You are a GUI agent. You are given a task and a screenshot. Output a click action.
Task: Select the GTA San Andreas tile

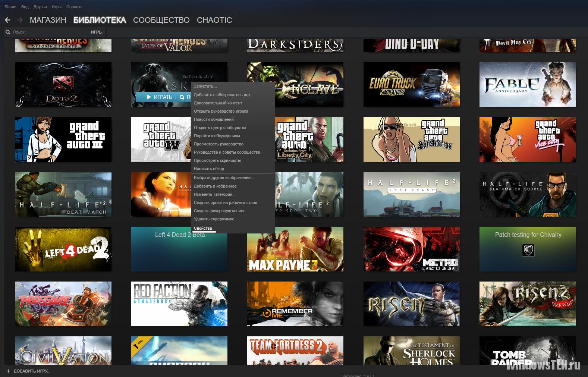click(412, 139)
